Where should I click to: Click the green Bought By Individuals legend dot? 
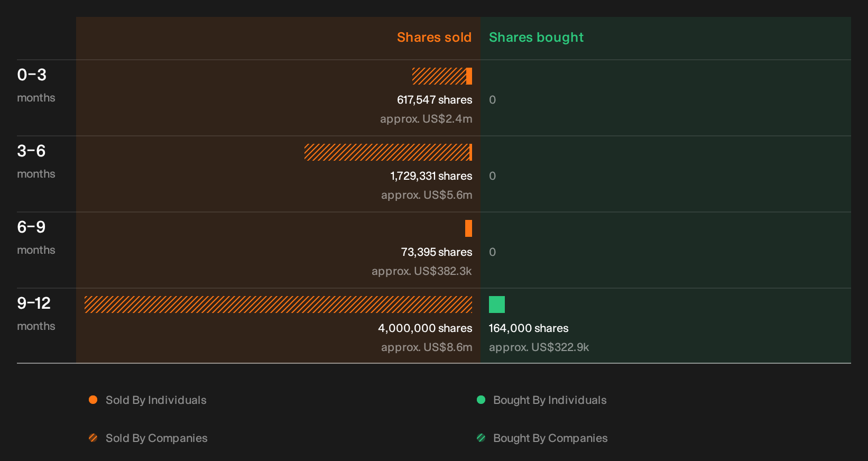click(481, 400)
